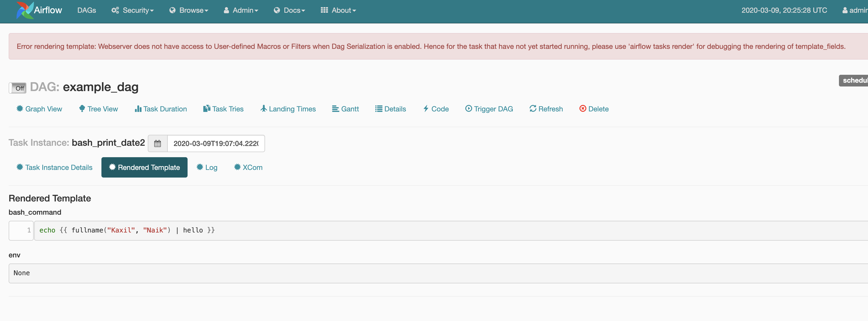Click the execution date input field
This screenshot has width=868, height=321.
[216, 144]
